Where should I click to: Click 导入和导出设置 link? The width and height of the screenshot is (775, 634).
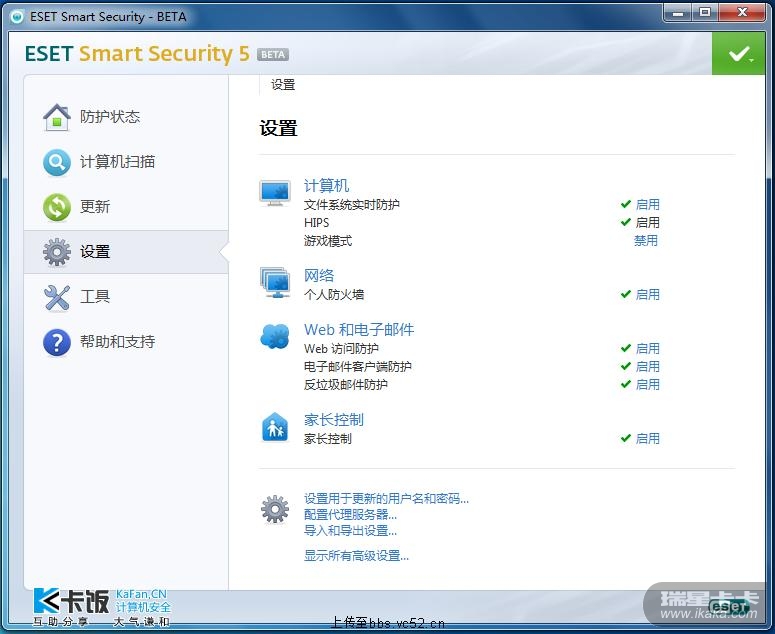pyautogui.click(x=350, y=531)
